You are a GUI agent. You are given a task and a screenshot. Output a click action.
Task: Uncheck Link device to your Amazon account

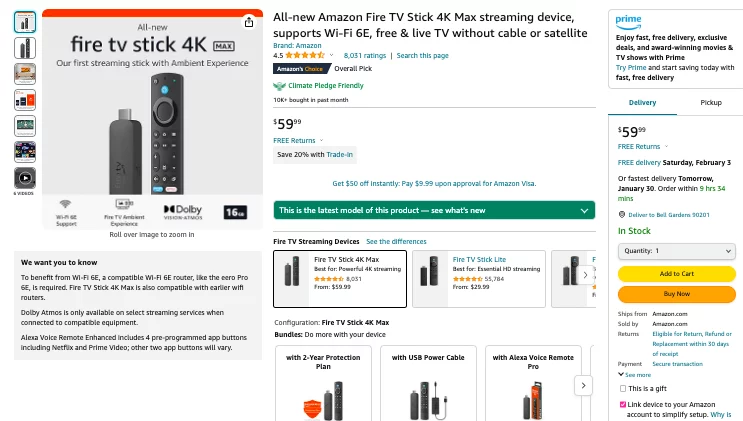tap(623, 404)
